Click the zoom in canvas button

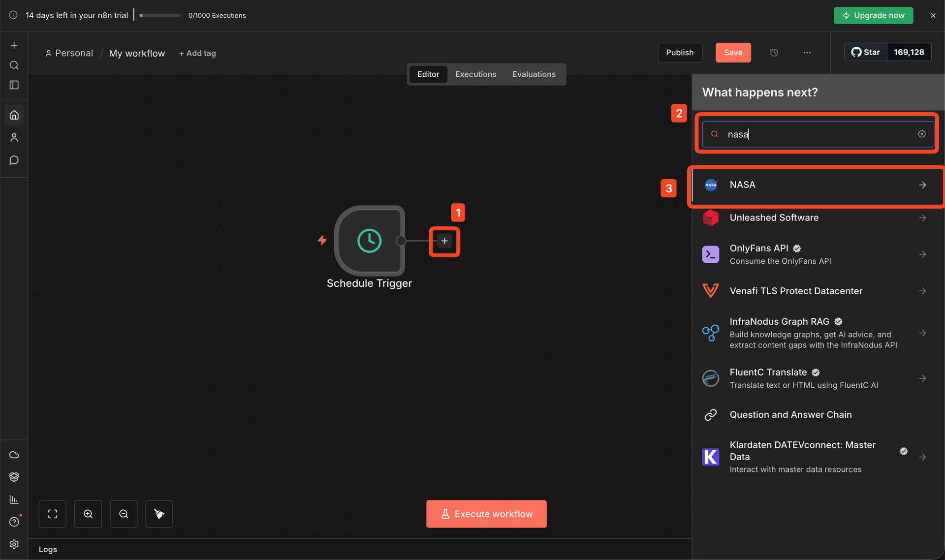(x=88, y=514)
